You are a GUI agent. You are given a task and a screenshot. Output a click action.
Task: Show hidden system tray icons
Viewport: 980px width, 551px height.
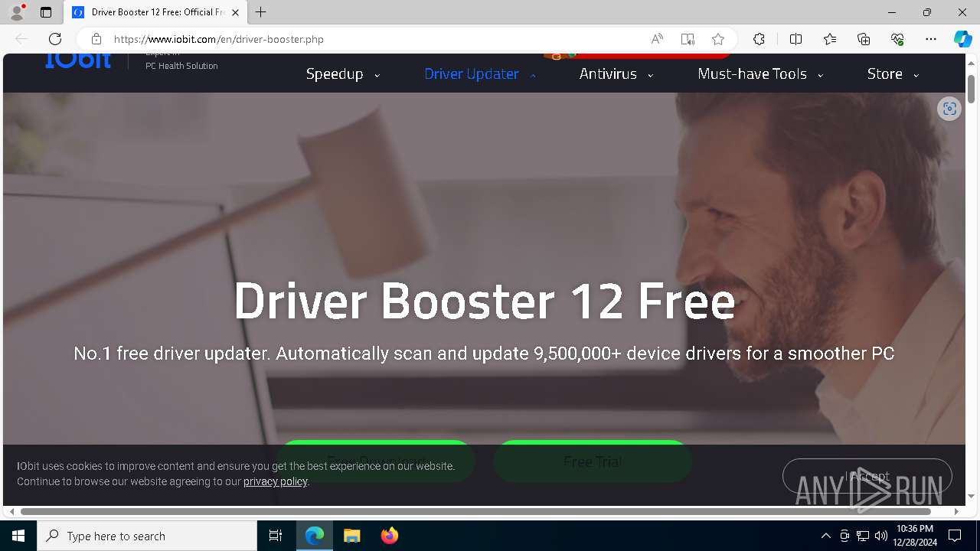[825, 536]
